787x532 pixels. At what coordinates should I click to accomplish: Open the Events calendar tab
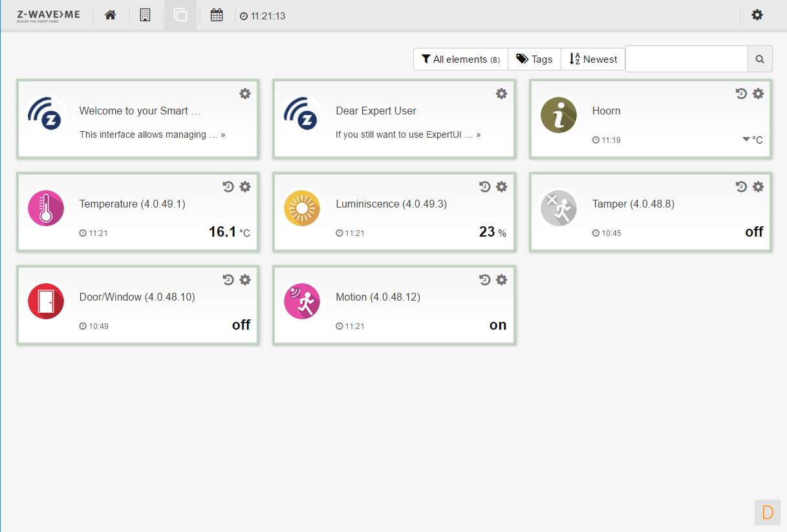click(217, 15)
